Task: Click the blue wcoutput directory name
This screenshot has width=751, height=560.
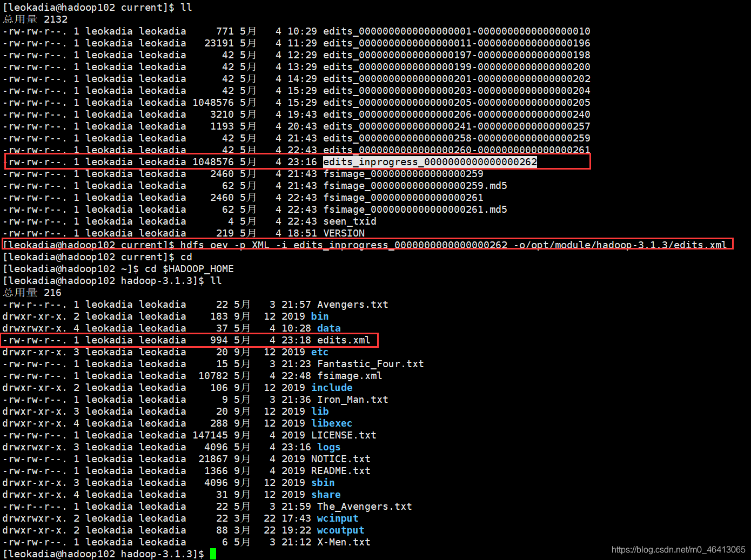Action: tap(340, 530)
